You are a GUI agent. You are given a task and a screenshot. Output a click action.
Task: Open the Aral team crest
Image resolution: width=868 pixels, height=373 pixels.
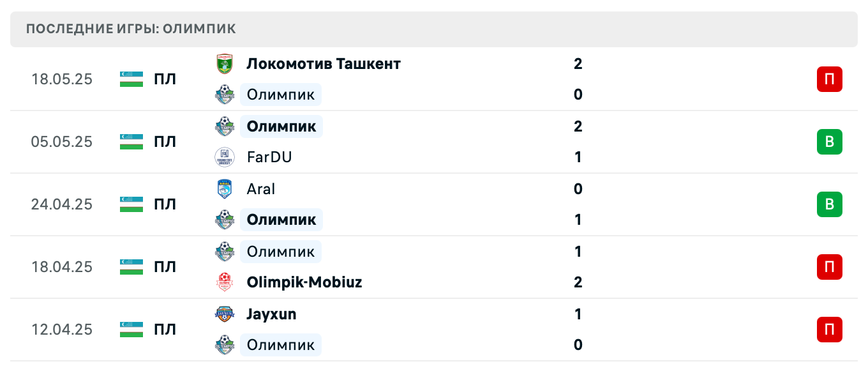(x=224, y=189)
